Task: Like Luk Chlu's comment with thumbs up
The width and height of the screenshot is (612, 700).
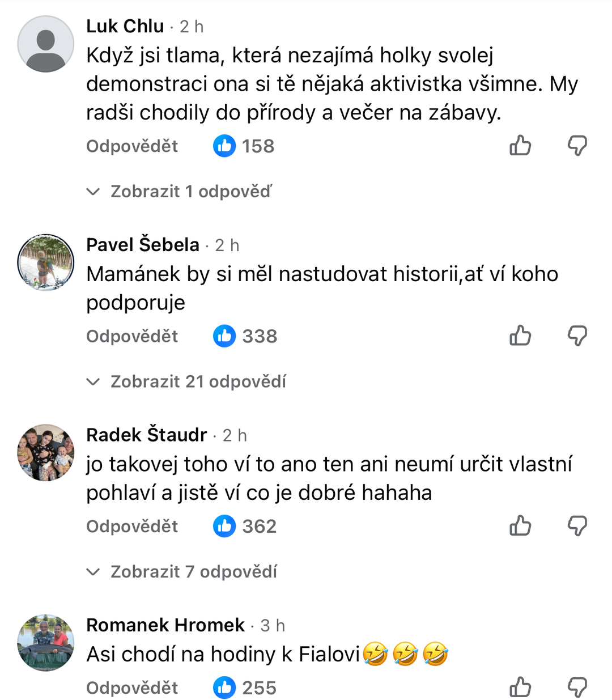Action: point(520,146)
